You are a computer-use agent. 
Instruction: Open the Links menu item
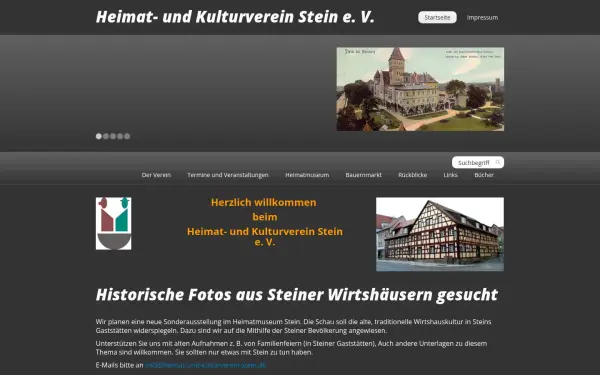point(450,175)
